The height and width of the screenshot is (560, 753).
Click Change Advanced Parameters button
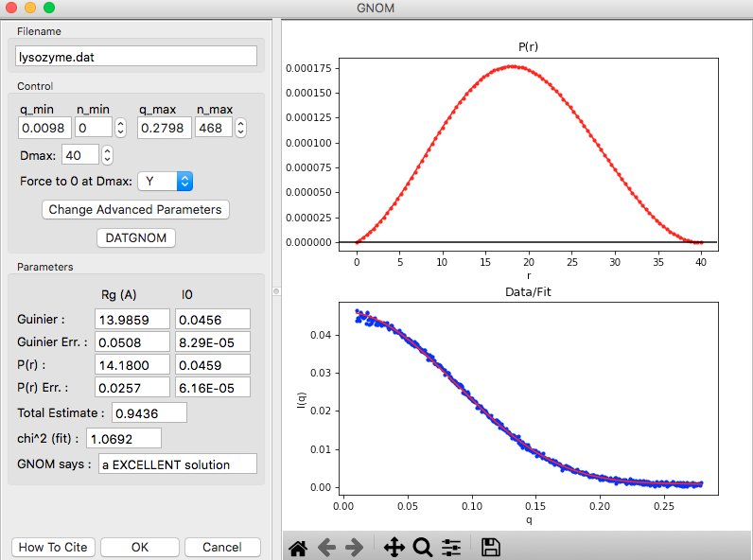135,209
